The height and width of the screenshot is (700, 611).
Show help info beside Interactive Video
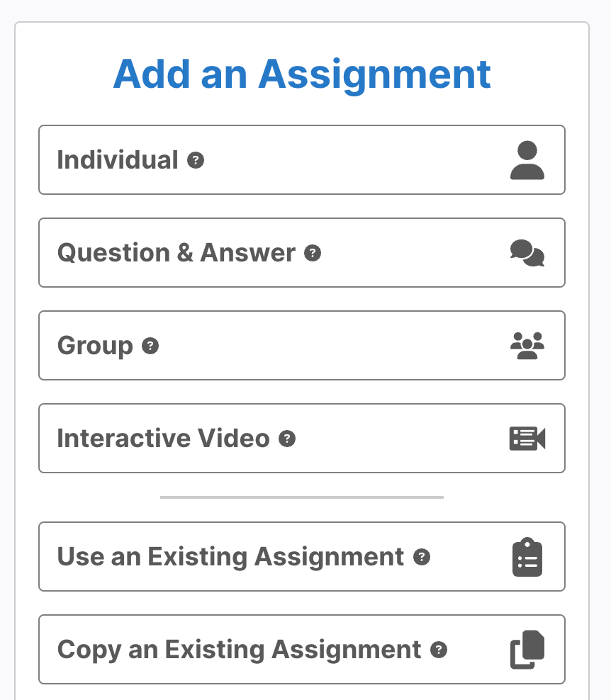point(287,439)
